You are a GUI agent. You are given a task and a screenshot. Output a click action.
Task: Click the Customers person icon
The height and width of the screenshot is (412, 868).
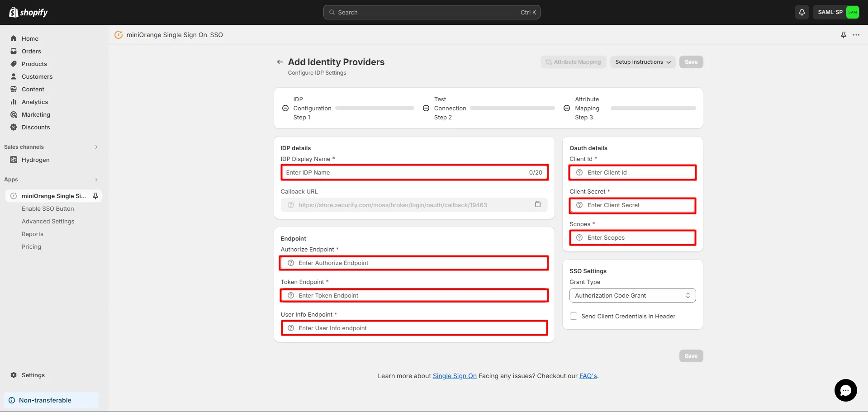coord(14,76)
